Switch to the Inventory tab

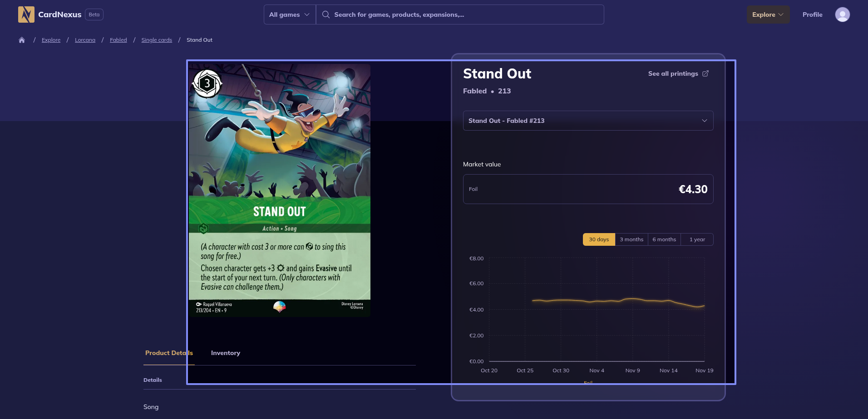point(226,353)
